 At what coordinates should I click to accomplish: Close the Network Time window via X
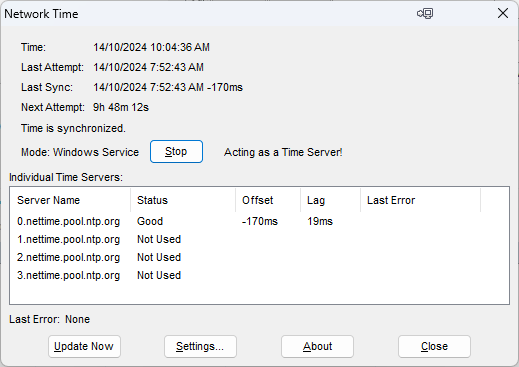click(503, 14)
